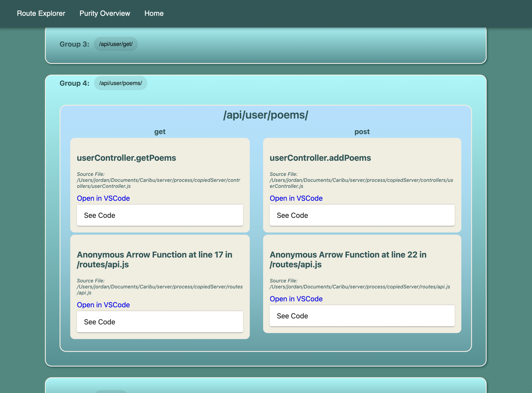The image size is (532, 393).
Task: Select the /api/user/poems/ route chip
Action: click(x=120, y=83)
